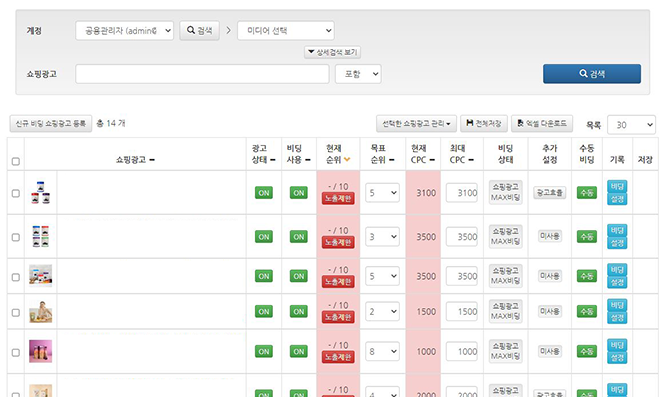Click the 총 14 개 count text
The image size is (663, 397).
point(111,123)
